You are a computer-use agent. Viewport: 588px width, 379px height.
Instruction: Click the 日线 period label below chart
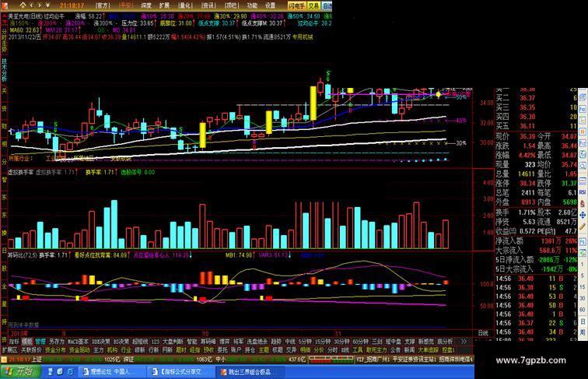[x=483, y=333]
